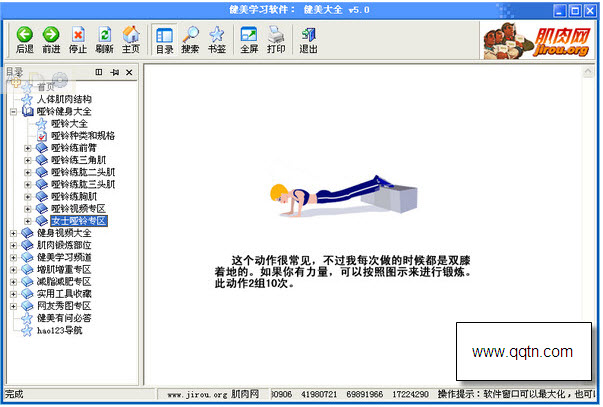This screenshot has height=407, width=603.
Task: Expand the 哑铃练胸肌 node
Action: (x=28, y=197)
